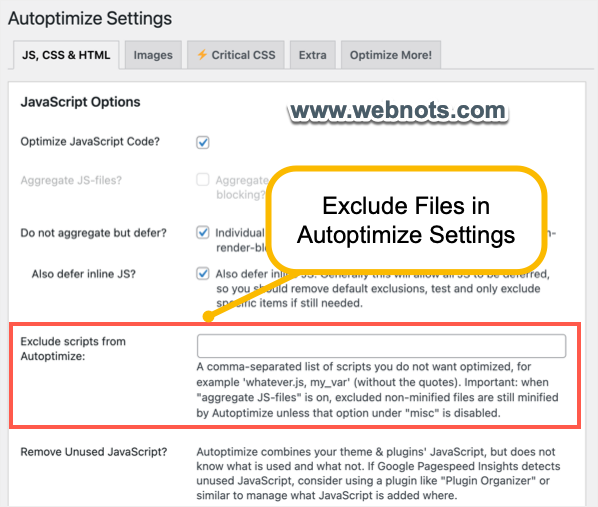The width and height of the screenshot is (598, 507).
Task: Click the Autoptimize Settings heading
Action: [90, 18]
